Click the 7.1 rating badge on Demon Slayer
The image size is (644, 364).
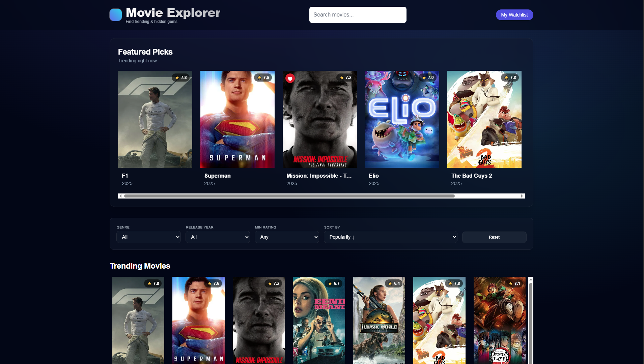(x=514, y=283)
